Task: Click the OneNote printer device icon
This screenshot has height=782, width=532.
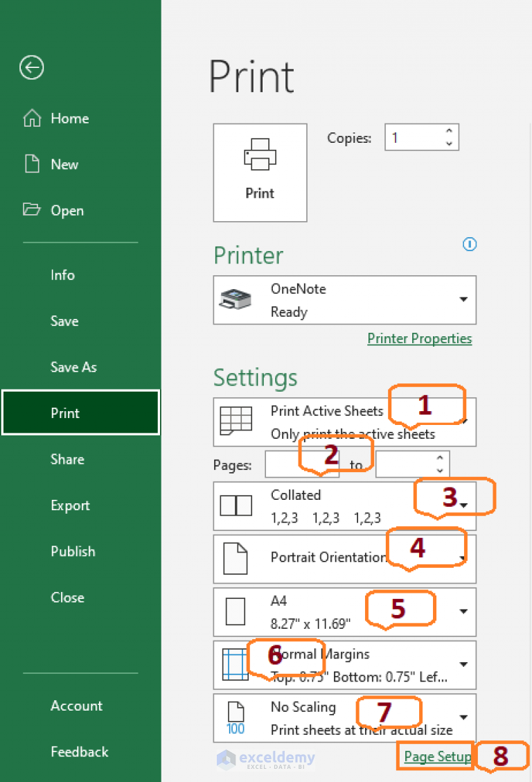Action: pos(236,299)
